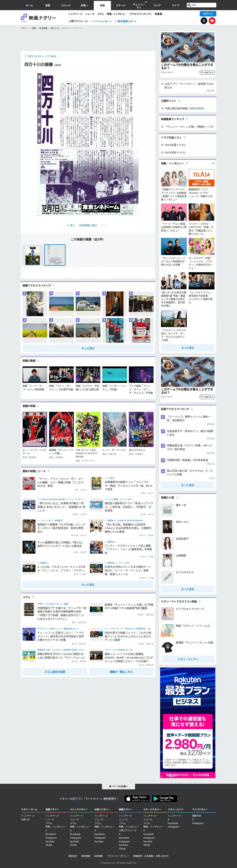Click 作品情報 in the breadcrumb
This screenshot has height=868, width=237.
(43, 28)
